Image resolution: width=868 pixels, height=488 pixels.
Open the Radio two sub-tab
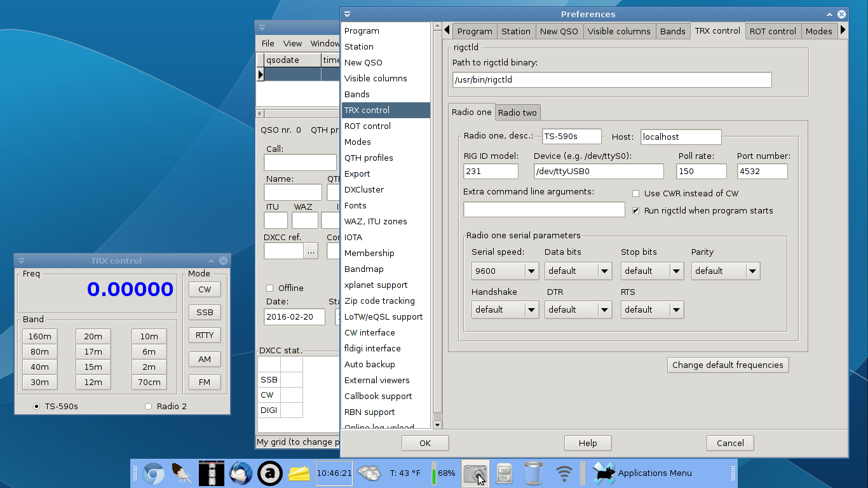(517, 112)
